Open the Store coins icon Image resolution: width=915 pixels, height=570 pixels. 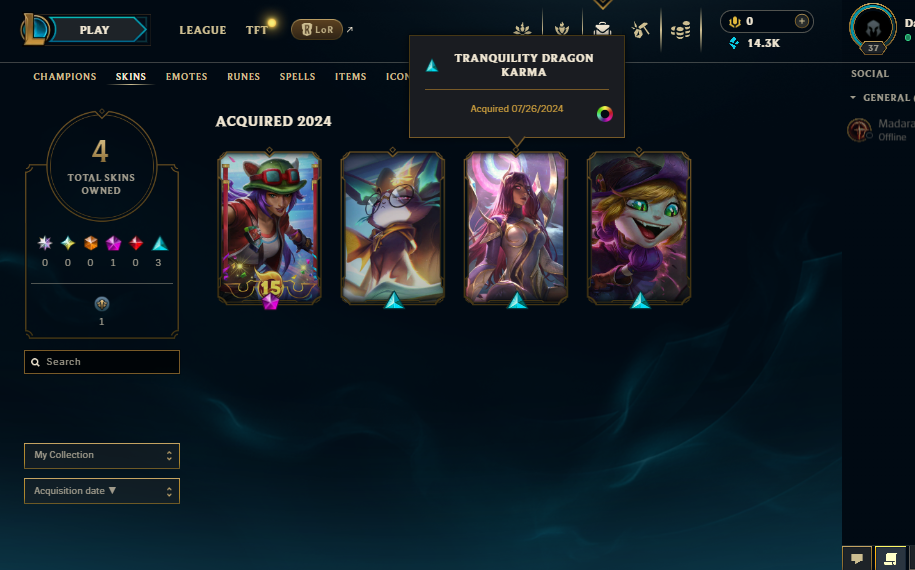(680, 30)
